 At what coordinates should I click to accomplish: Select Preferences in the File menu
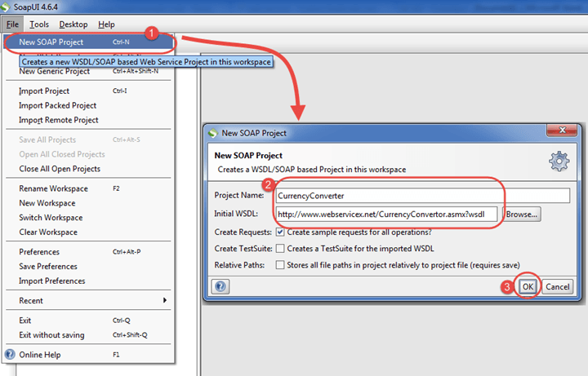tap(39, 252)
